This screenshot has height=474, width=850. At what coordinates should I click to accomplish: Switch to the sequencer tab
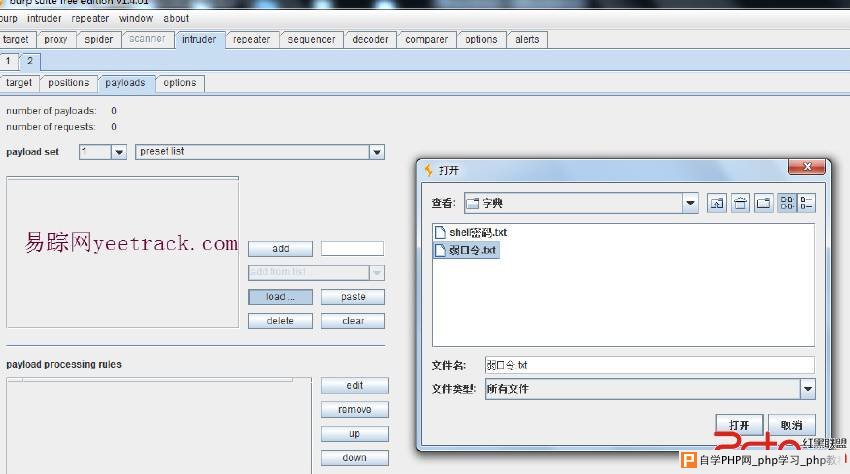311,40
